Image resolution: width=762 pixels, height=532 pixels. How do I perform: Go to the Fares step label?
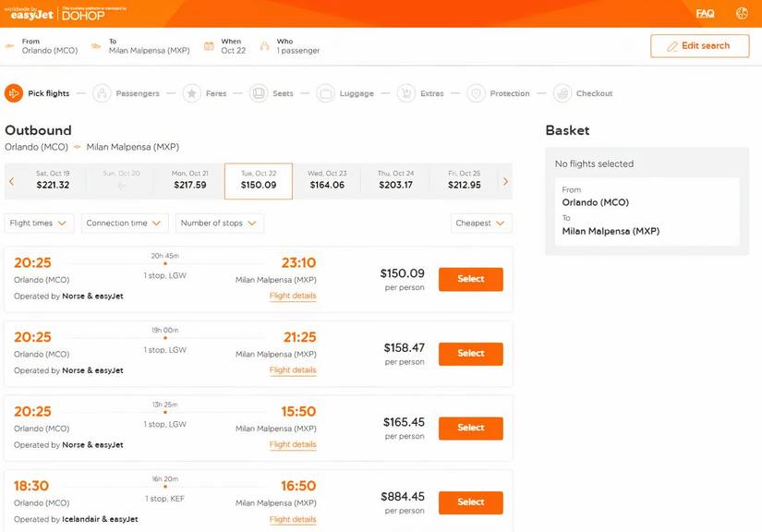(x=216, y=93)
